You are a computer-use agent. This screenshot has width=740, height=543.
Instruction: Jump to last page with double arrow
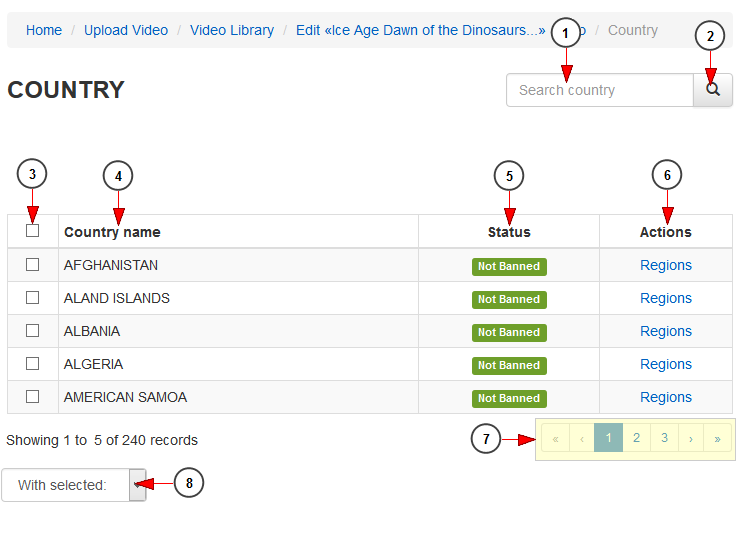[717, 438]
